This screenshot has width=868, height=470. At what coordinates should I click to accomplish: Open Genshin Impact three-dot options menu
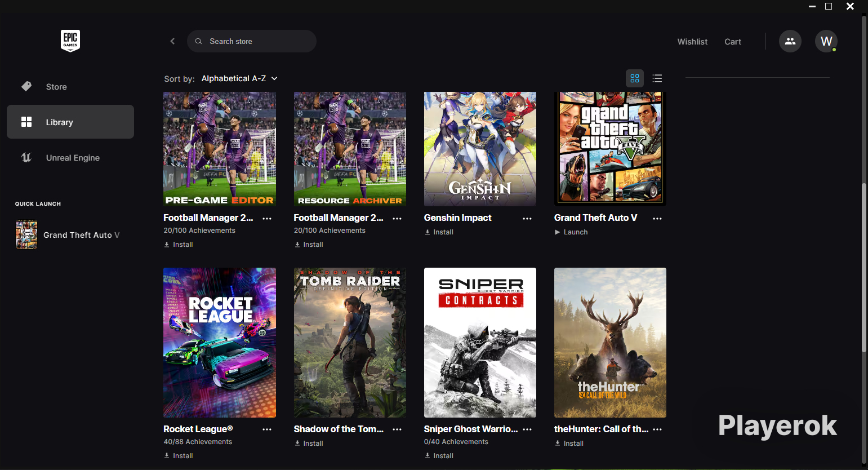coord(527,219)
